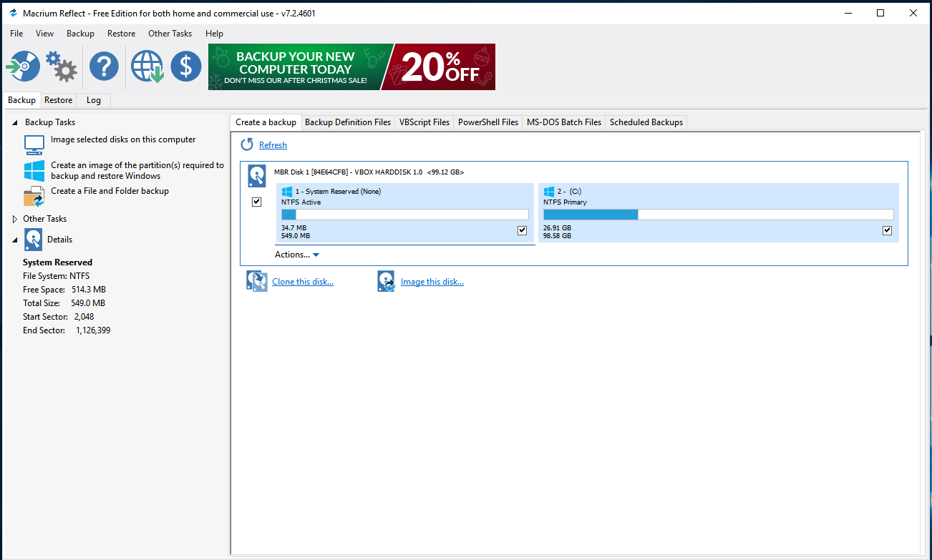
Task: Open the View menu
Action: (44, 34)
